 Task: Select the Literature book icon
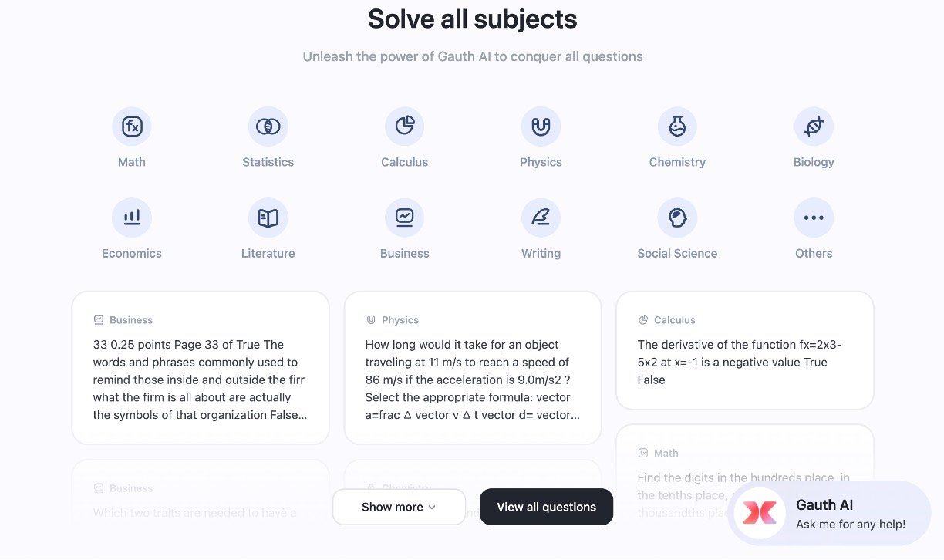(268, 218)
